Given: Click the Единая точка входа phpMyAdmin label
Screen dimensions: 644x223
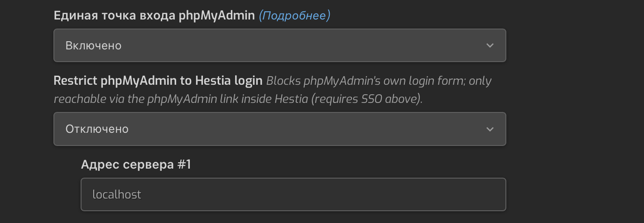Looking at the screenshot, I should (154, 16).
